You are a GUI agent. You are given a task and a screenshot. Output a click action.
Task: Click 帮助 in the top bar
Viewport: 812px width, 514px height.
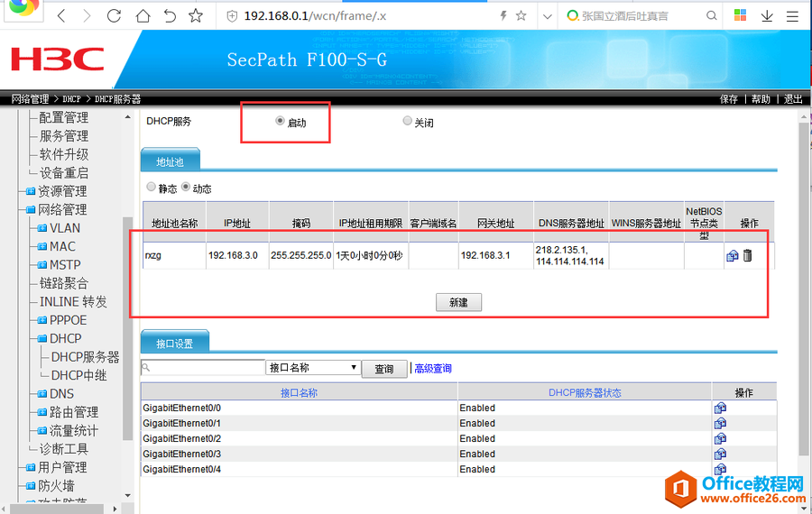pyautogui.click(x=761, y=99)
